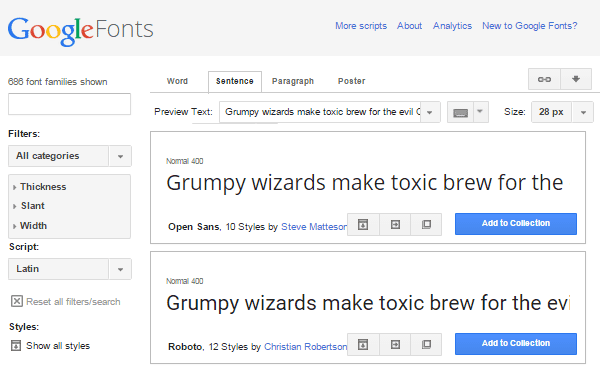Expand the Width filter
This screenshot has height=371, width=600.
click(x=30, y=226)
